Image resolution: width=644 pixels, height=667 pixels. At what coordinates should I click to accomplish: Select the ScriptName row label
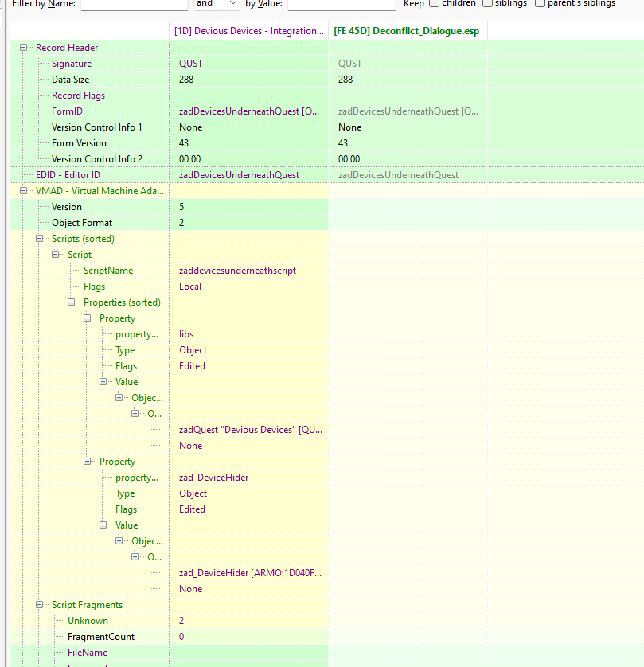pyautogui.click(x=108, y=271)
